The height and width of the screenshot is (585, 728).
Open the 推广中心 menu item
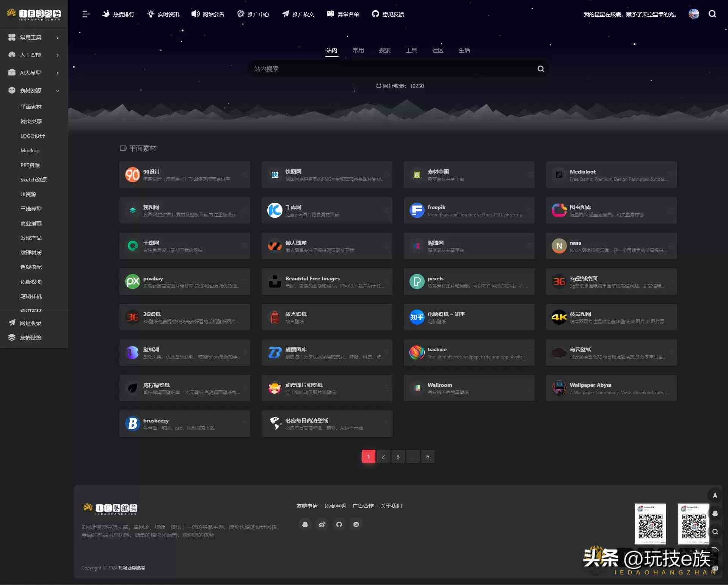tap(253, 14)
